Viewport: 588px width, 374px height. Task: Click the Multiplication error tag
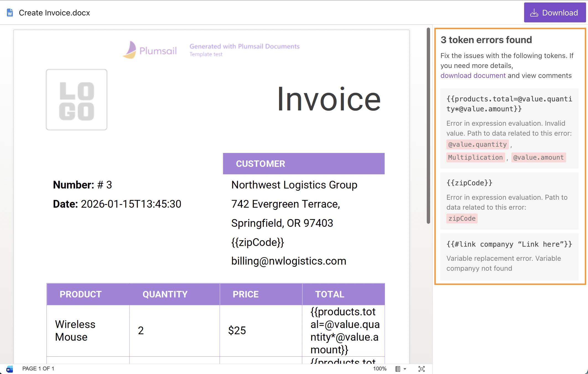475,157
